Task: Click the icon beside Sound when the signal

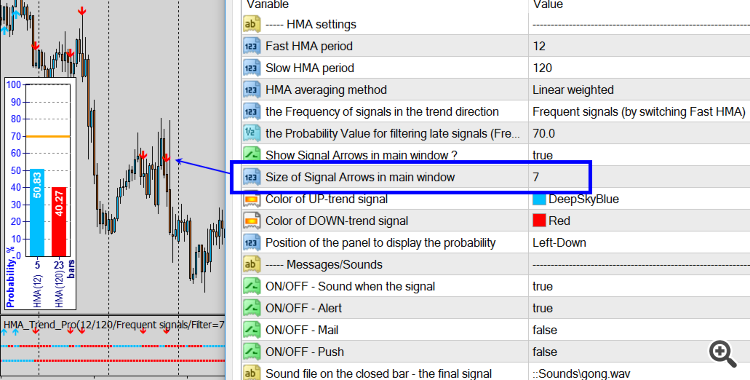Action: pos(251,287)
